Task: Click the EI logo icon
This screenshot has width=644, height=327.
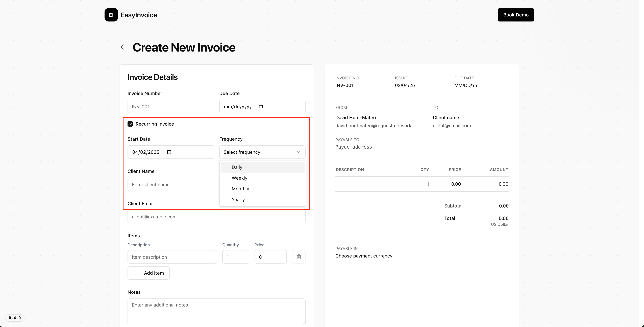Action: (x=111, y=15)
